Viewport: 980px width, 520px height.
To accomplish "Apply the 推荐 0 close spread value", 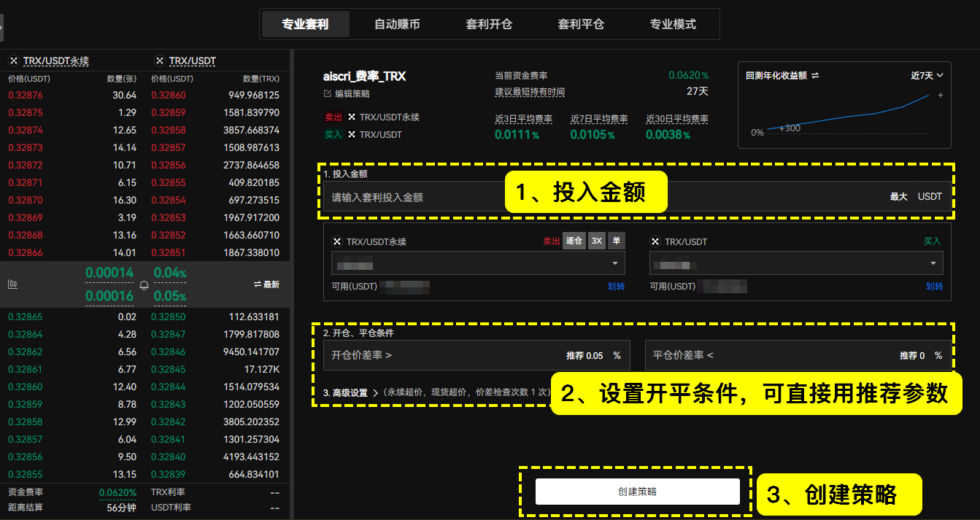I will (912, 356).
